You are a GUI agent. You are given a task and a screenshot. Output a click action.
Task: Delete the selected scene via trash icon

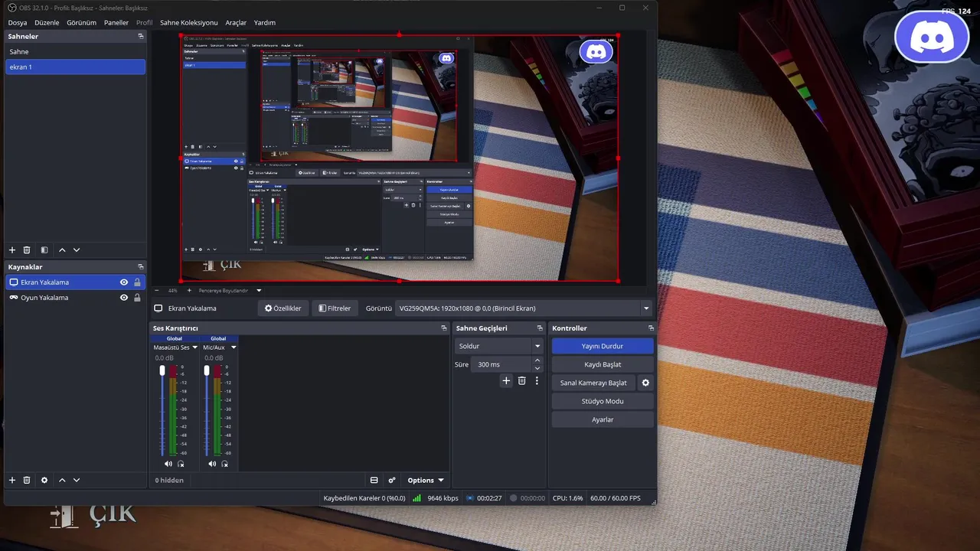[x=27, y=250]
